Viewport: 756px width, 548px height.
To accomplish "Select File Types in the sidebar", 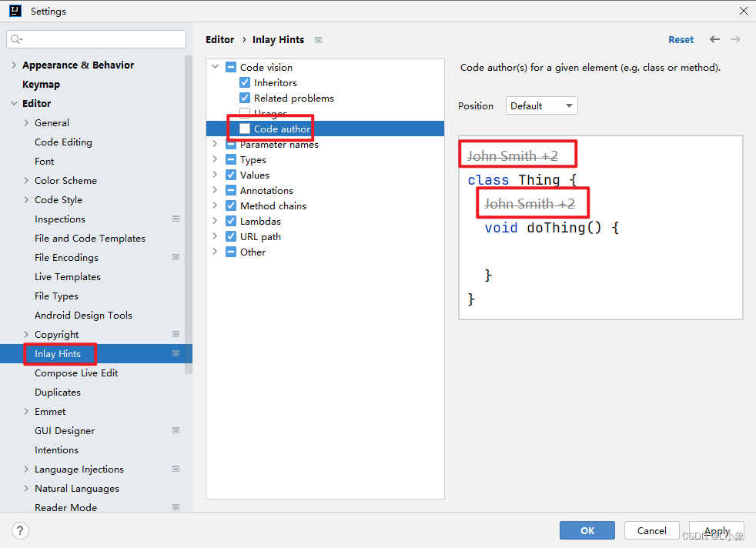I will [x=56, y=296].
